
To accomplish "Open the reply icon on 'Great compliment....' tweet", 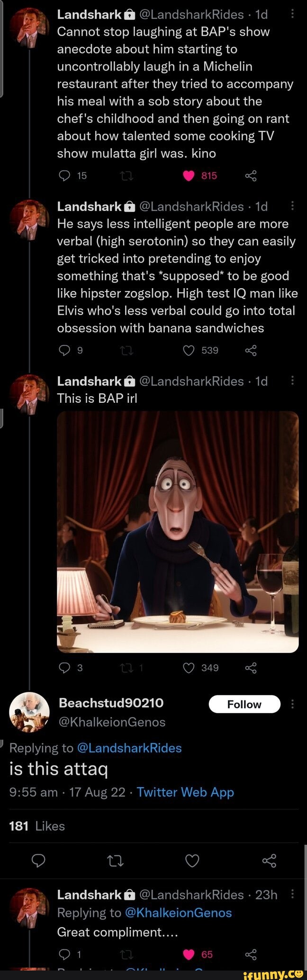I will (64, 952).
